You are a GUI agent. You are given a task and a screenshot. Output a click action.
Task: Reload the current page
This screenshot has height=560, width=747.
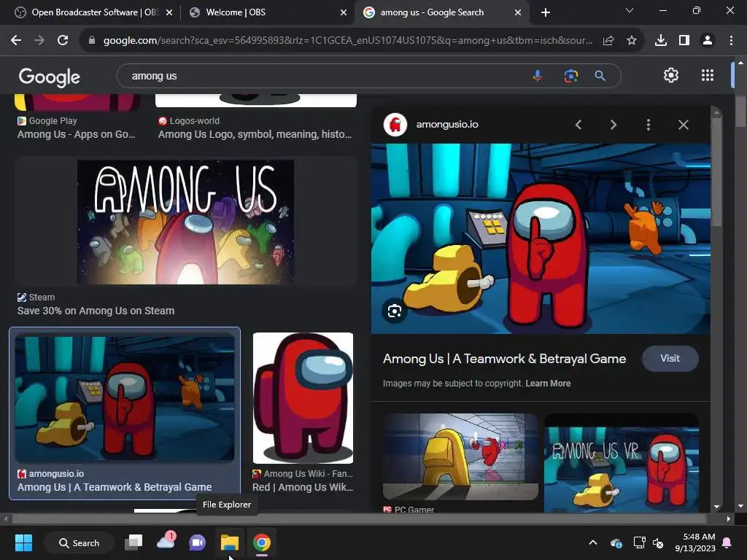point(63,41)
